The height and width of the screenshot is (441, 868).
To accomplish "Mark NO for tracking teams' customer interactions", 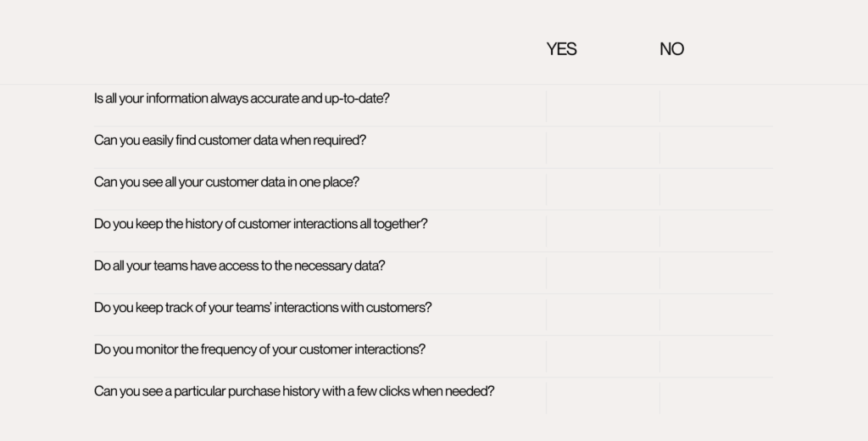I will 716,315.
